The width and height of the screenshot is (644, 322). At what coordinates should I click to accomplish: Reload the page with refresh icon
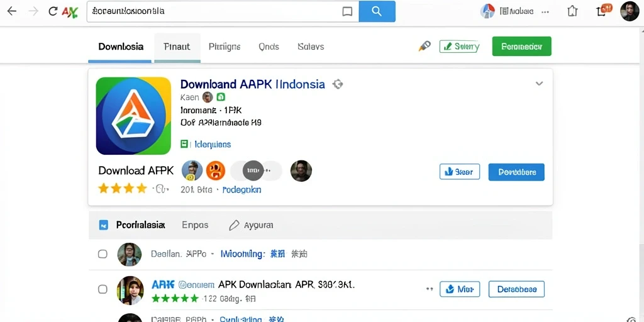tap(53, 11)
